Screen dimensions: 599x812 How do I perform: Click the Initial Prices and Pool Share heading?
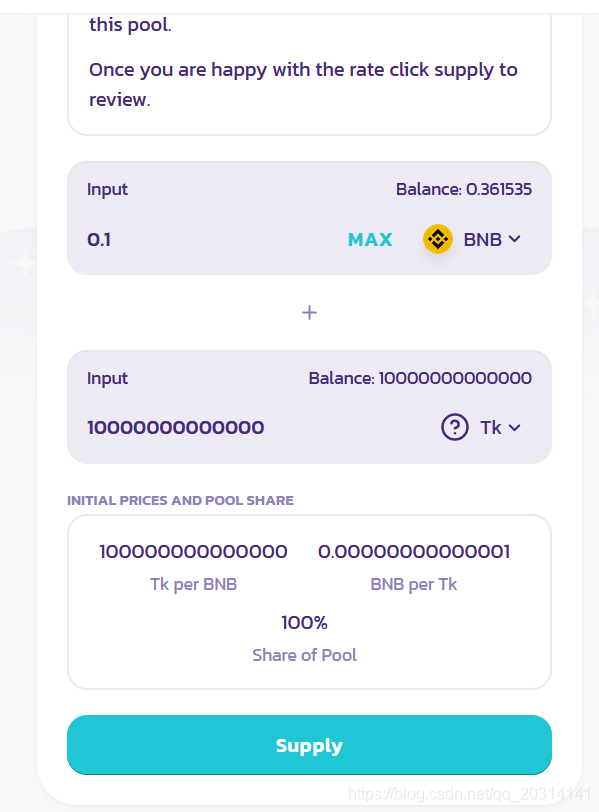point(180,500)
